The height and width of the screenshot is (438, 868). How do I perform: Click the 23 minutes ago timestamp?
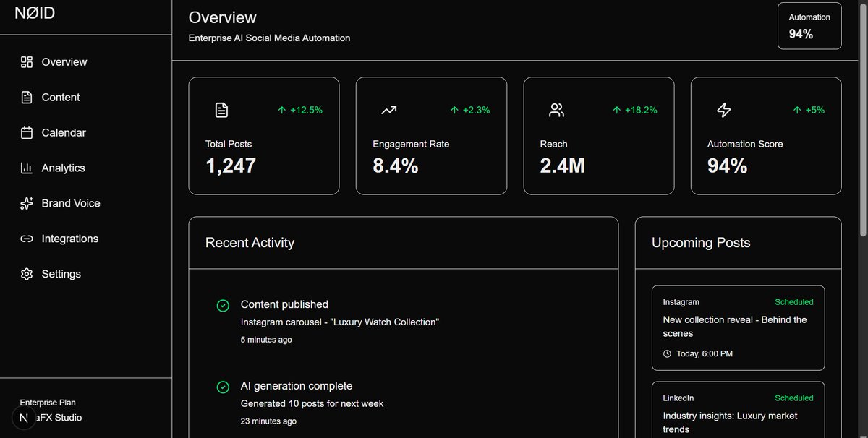[x=268, y=421]
